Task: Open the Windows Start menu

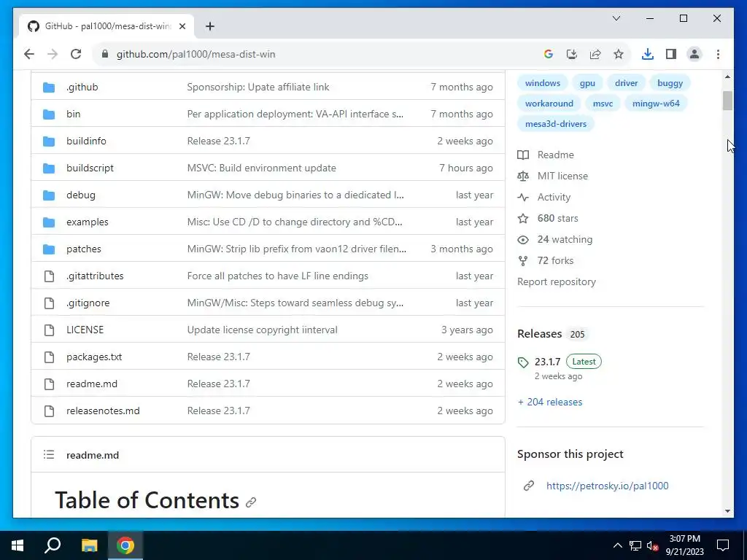Action: click(18, 545)
